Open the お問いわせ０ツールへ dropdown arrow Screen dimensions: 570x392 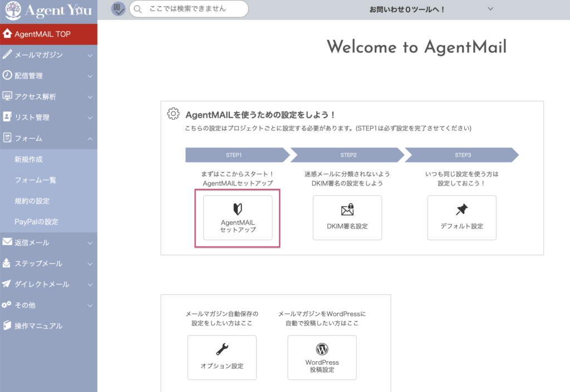point(490,9)
